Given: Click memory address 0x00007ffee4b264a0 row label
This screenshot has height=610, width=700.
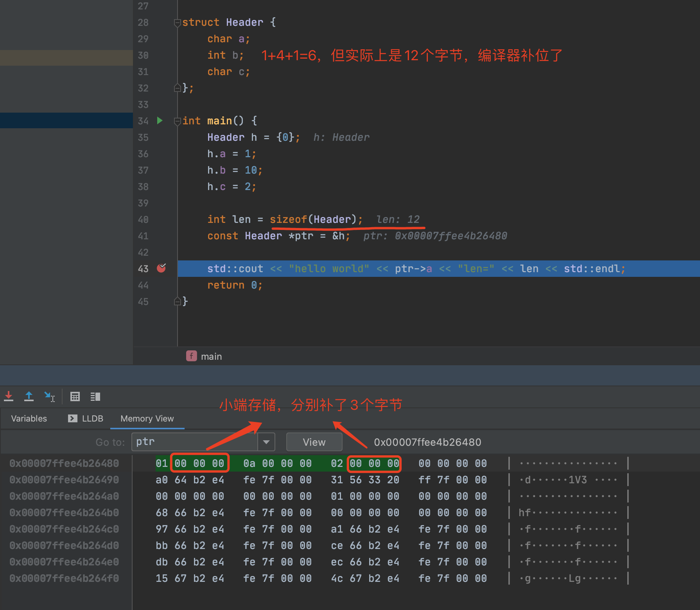Looking at the screenshot, I should coord(64,496).
